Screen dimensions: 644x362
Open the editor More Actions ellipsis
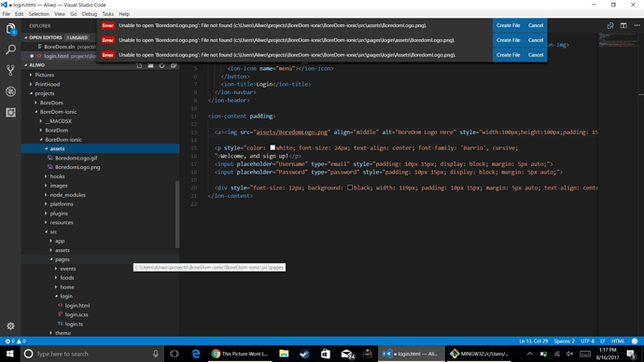[637, 25]
